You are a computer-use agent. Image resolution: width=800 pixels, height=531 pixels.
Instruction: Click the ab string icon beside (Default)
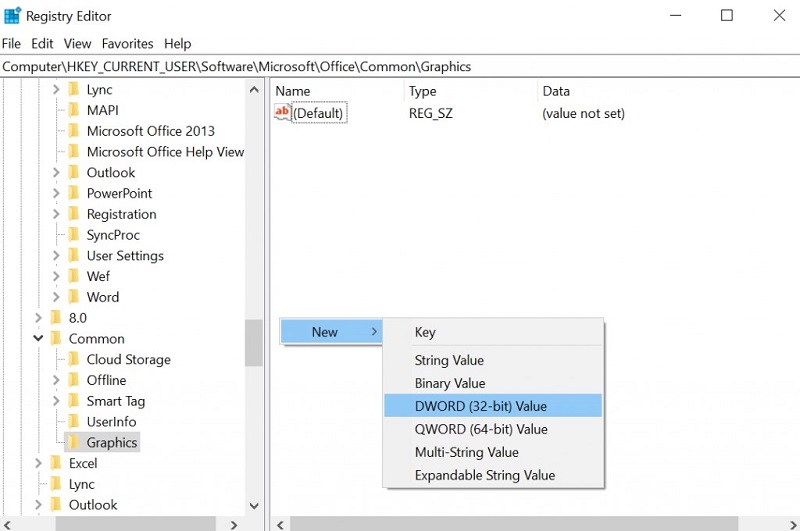click(282, 113)
